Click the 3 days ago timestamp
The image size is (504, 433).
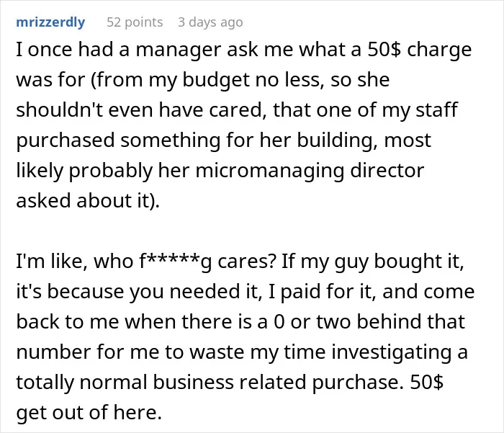tap(210, 22)
